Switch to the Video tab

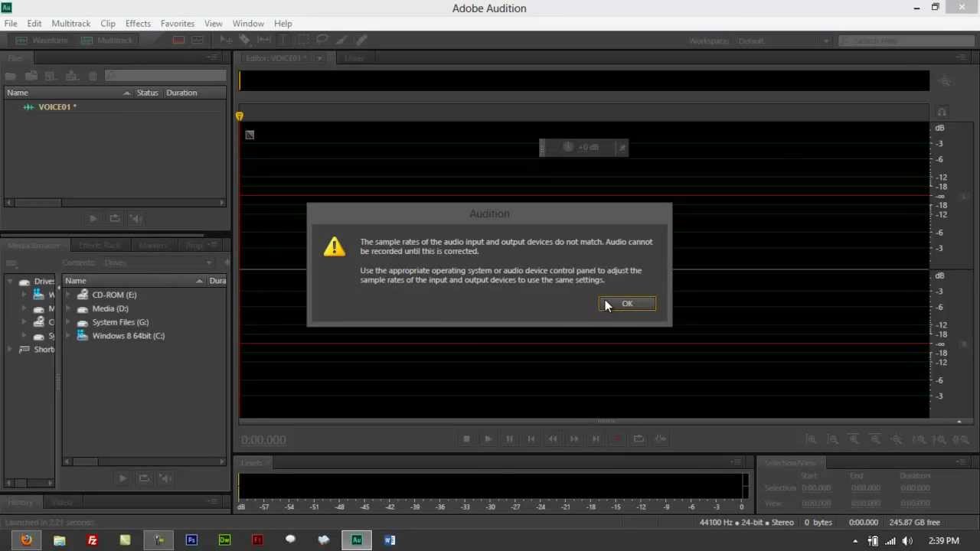coord(61,502)
